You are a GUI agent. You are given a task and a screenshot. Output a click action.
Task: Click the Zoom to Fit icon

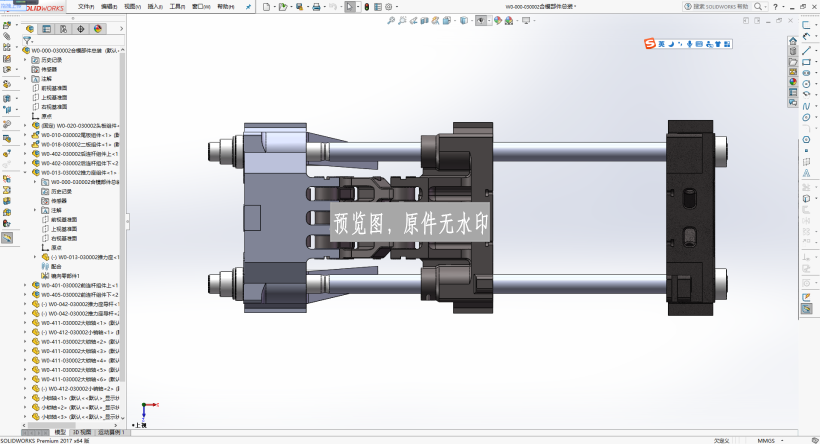coord(391,20)
